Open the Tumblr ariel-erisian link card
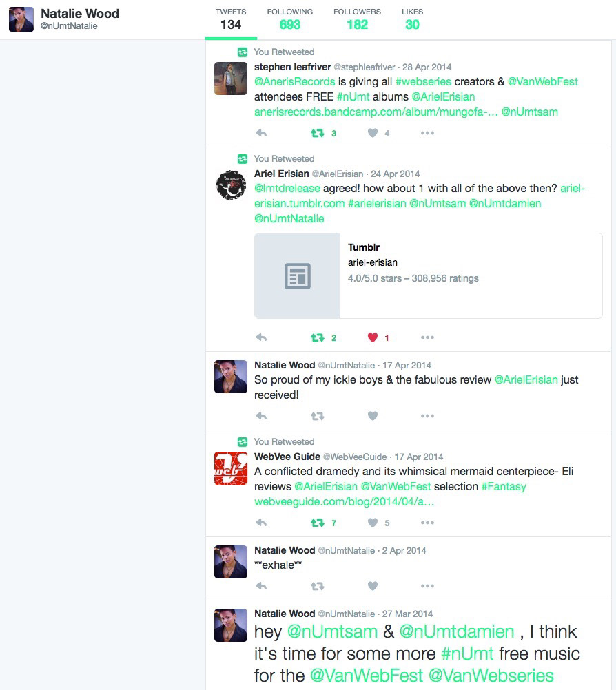This screenshot has width=616, height=690. [428, 276]
